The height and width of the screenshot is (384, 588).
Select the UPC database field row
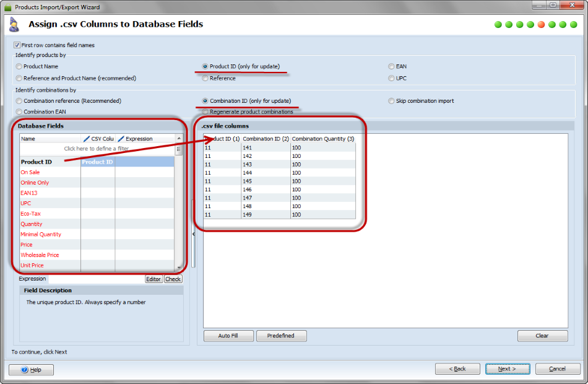point(97,203)
